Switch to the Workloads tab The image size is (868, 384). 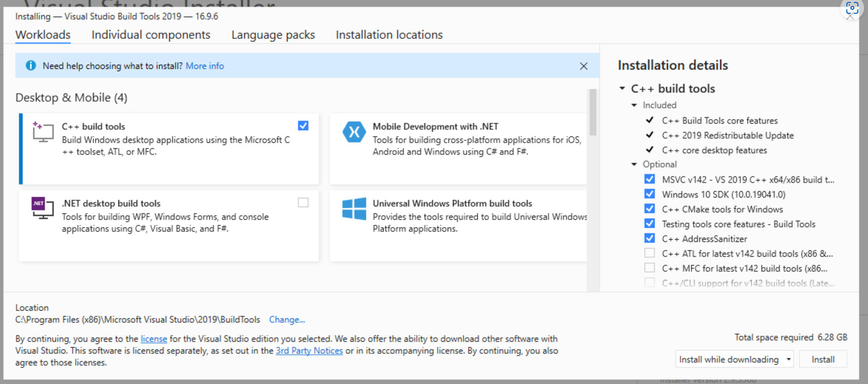(43, 35)
